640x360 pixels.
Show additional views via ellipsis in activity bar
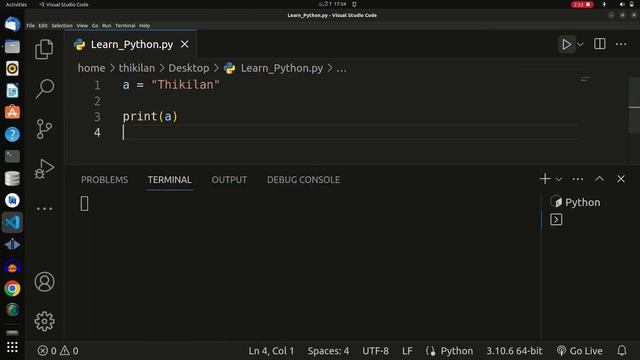44,209
